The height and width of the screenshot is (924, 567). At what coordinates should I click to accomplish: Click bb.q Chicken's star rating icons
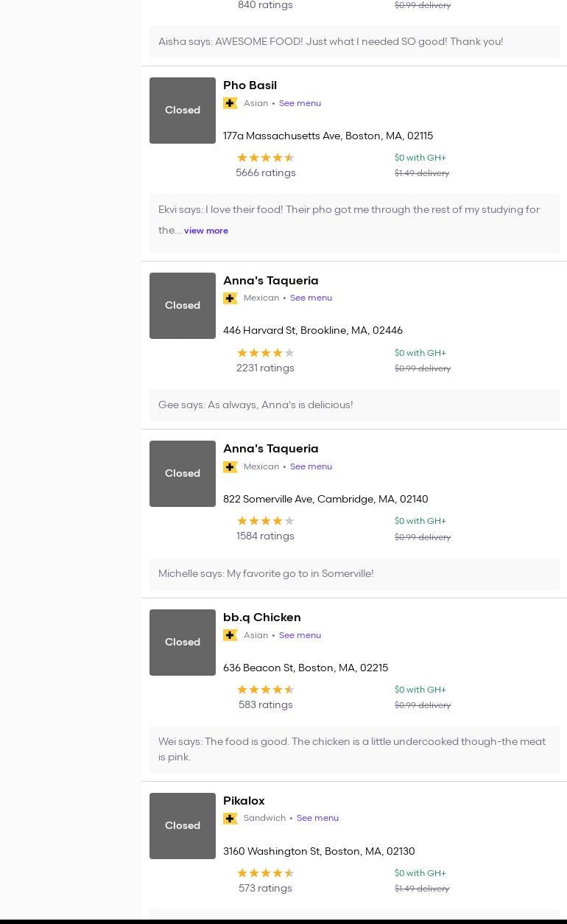tap(265, 690)
